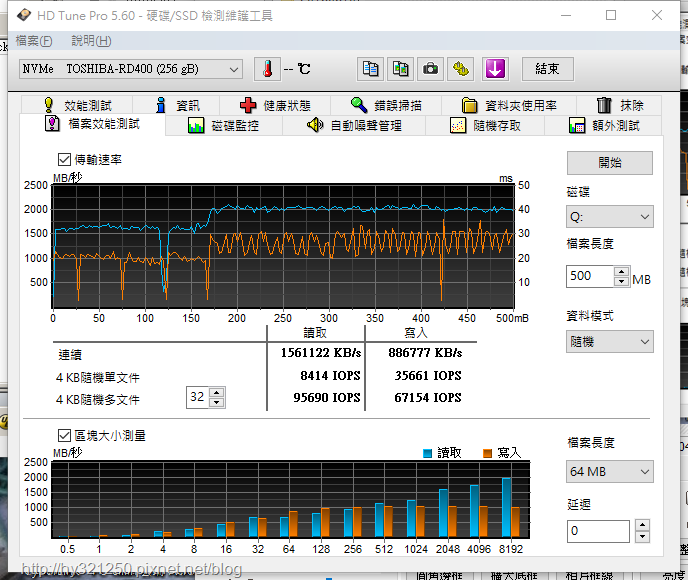Screen dimensions: 688x580
Task: Open the 資料模式 隨機 dropdown
Action: (609, 341)
